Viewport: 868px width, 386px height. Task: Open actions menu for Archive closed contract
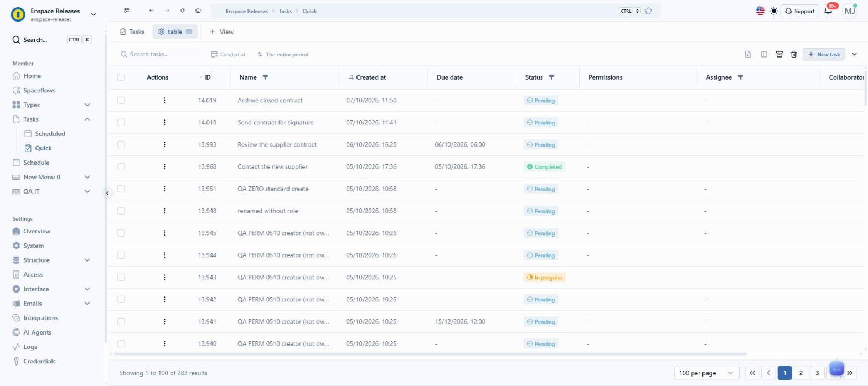164,100
